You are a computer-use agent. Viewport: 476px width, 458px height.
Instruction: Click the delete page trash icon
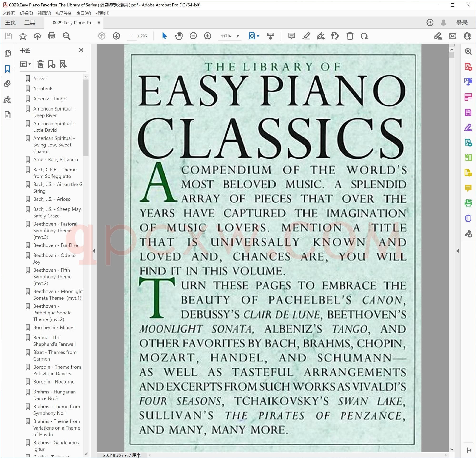click(350, 36)
